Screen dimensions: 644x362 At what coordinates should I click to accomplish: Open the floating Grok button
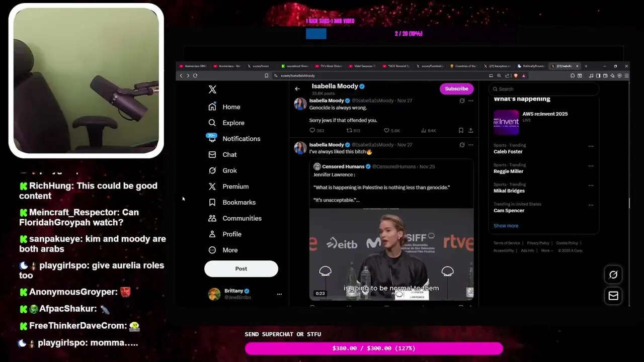pyautogui.click(x=613, y=275)
